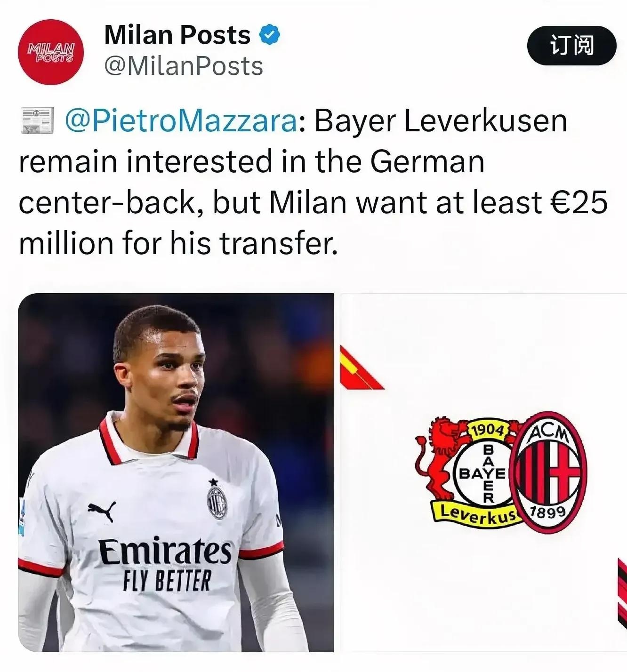The image size is (627, 672).
Task: Select the Milan Posts display name
Action: click(x=177, y=35)
